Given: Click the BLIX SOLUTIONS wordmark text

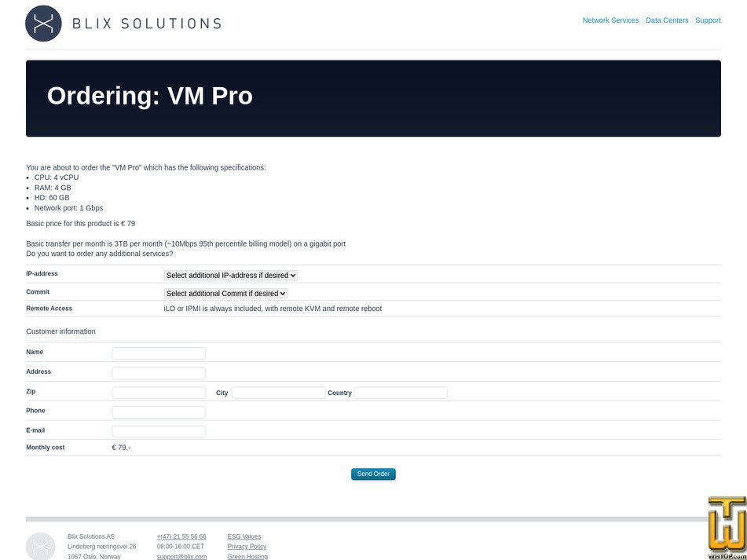Looking at the screenshot, I should click(x=147, y=24).
